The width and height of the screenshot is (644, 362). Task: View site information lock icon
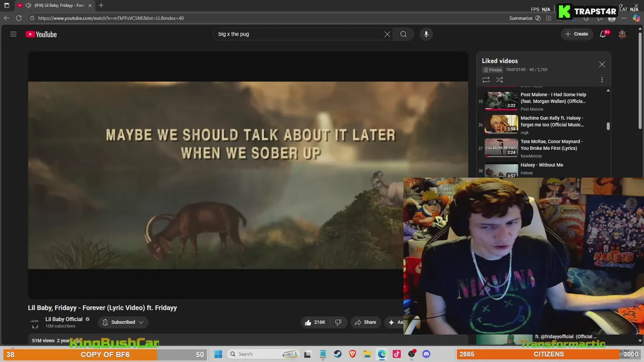pos(32,18)
